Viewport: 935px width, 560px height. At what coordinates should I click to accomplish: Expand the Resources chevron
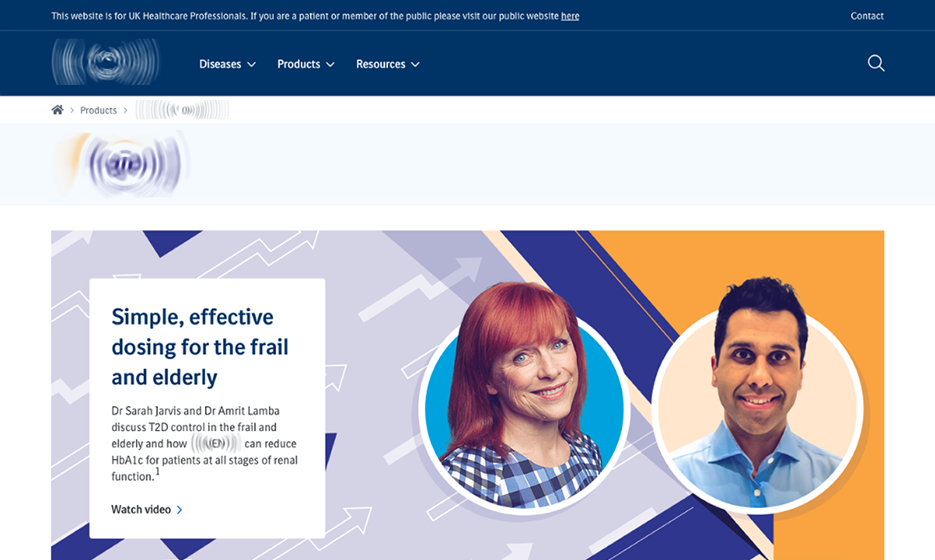(415, 64)
